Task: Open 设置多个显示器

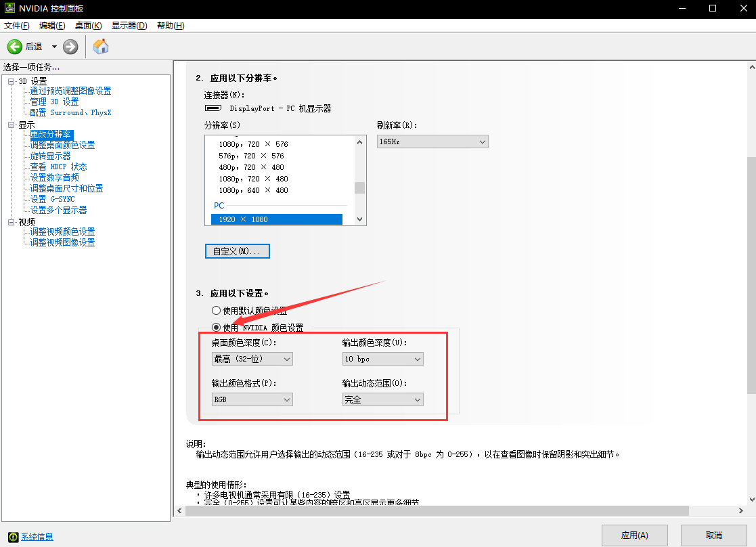Action: coord(58,211)
